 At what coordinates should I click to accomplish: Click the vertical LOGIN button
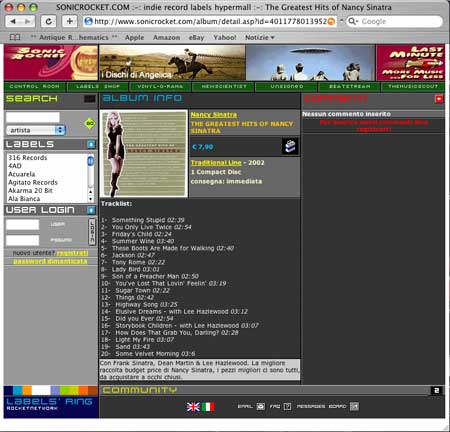click(92, 232)
